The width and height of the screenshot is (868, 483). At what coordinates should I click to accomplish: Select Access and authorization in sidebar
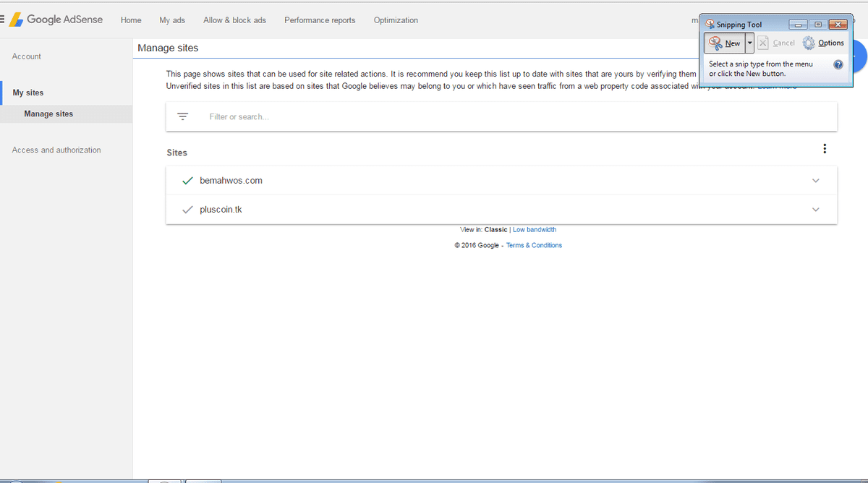pyautogui.click(x=56, y=150)
